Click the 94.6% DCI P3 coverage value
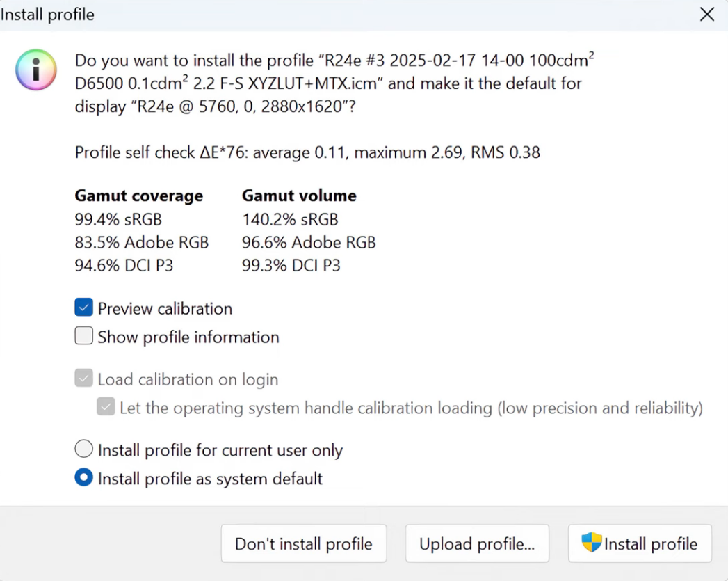The width and height of the screenshot is (728, 581). (x=124, y=265)
